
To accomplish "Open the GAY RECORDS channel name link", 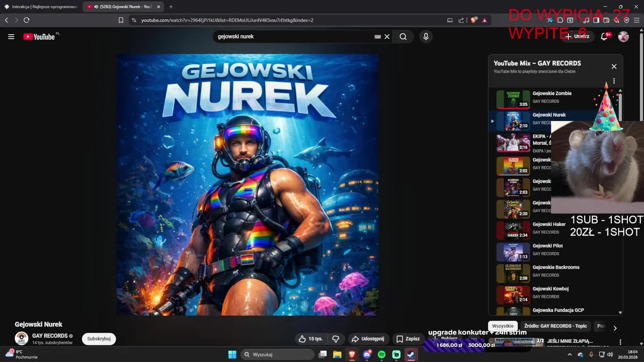I will click(x=50, y=336).
